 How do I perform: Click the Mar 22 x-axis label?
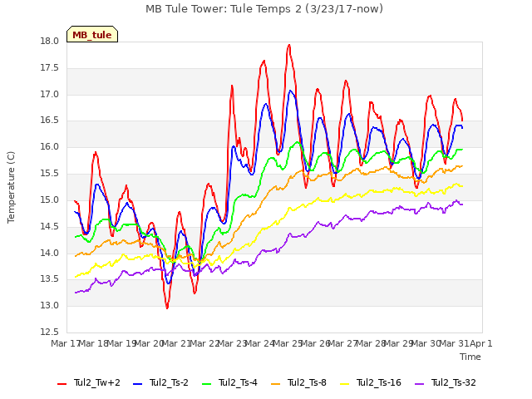point(204,343)
